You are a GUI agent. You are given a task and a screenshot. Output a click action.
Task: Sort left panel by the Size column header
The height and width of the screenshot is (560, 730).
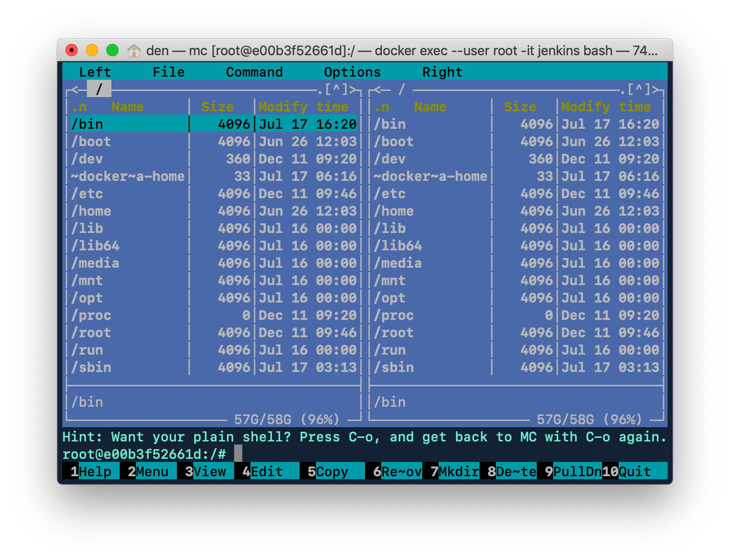217,106
